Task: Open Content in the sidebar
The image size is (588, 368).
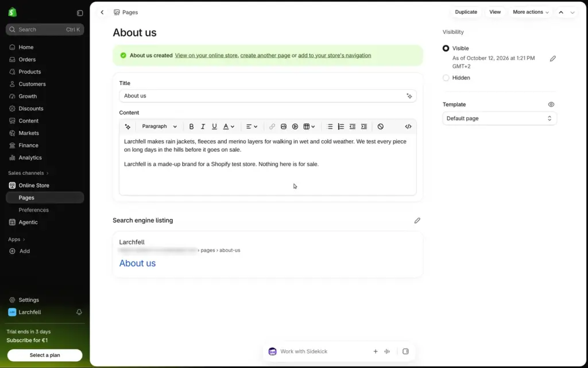Action: click(45, 121)
